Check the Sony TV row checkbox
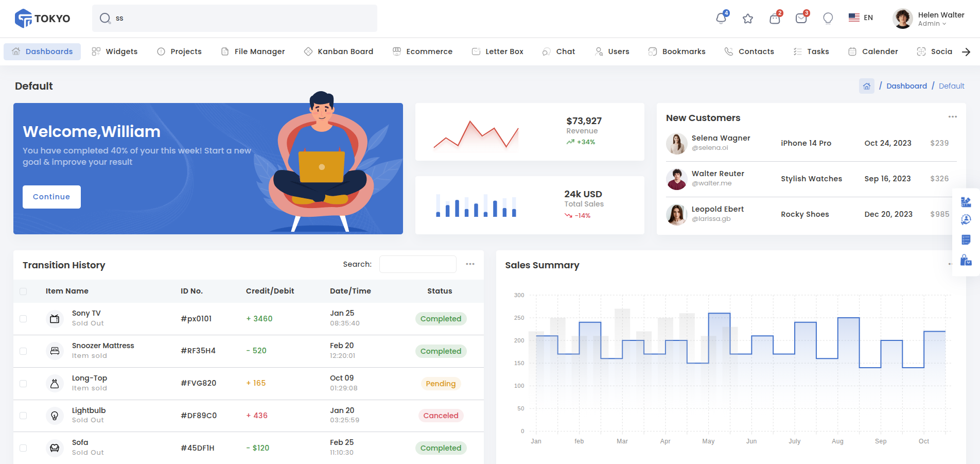This screenshot has width=980, height=464. tap(23, 319)
